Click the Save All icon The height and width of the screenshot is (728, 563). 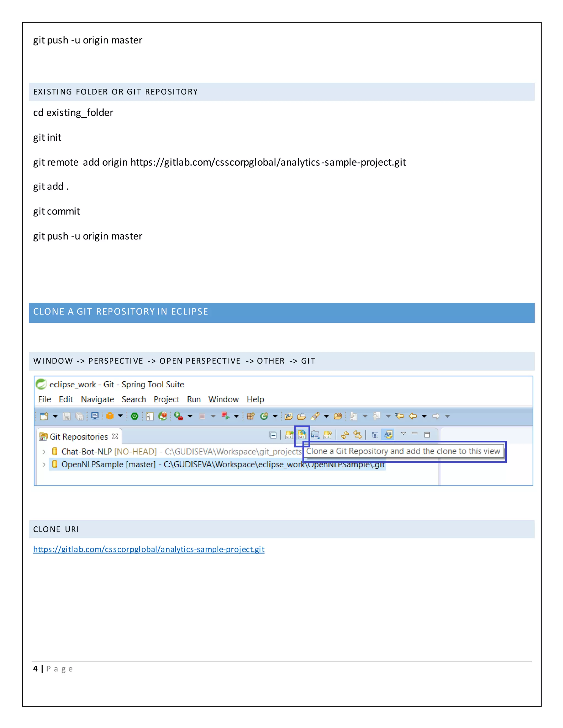[79, 416]
